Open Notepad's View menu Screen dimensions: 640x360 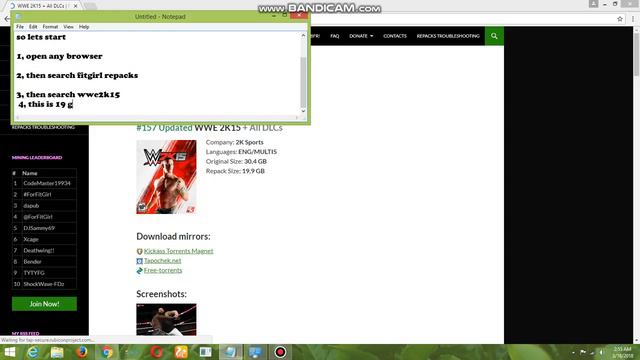[x=68, y=27]
